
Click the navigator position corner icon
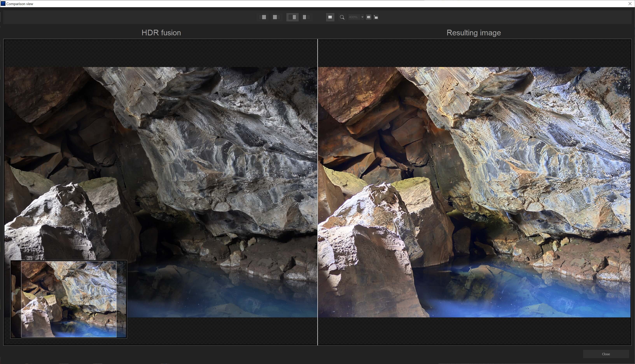[x=376, y=17]
